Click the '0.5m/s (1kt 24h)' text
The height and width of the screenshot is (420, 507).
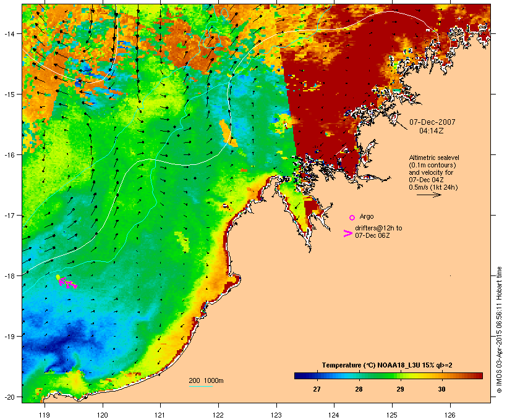[x=433, y=187]
